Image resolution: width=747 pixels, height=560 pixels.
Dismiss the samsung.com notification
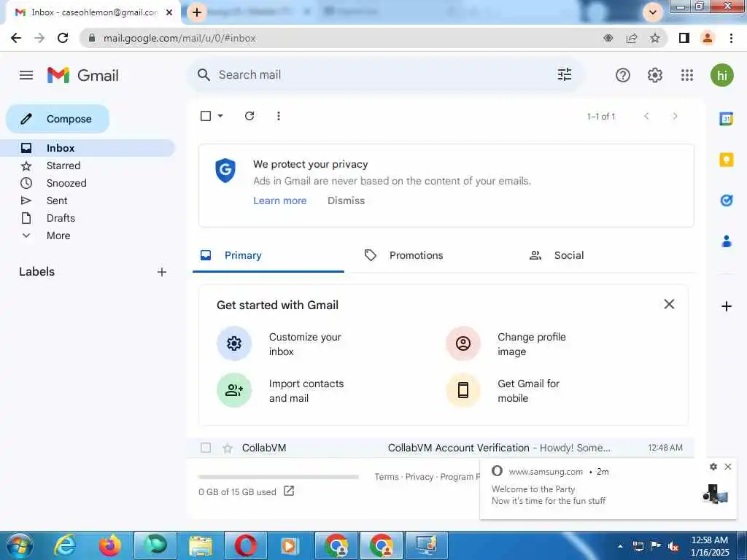[x=727, y=467]
